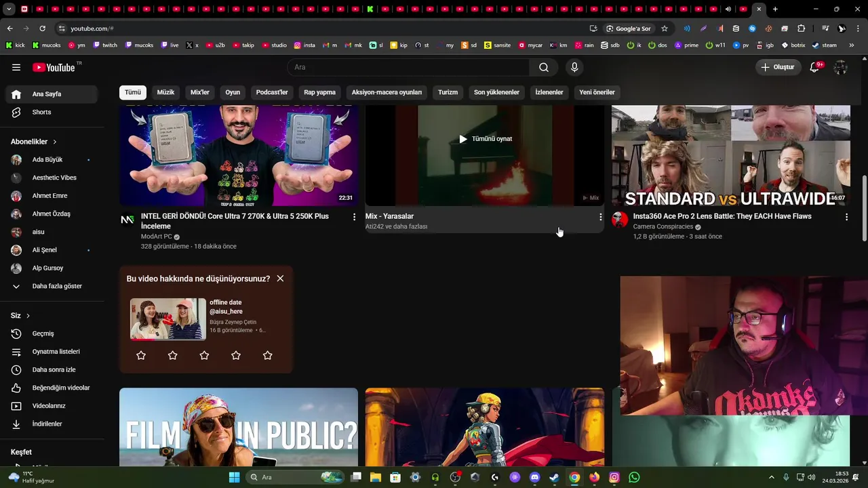Image resolution: width=868 pixels, height=488 pixels.
Task: Open the tab search dropdown arrow
Action: click(x=9, y=9)
